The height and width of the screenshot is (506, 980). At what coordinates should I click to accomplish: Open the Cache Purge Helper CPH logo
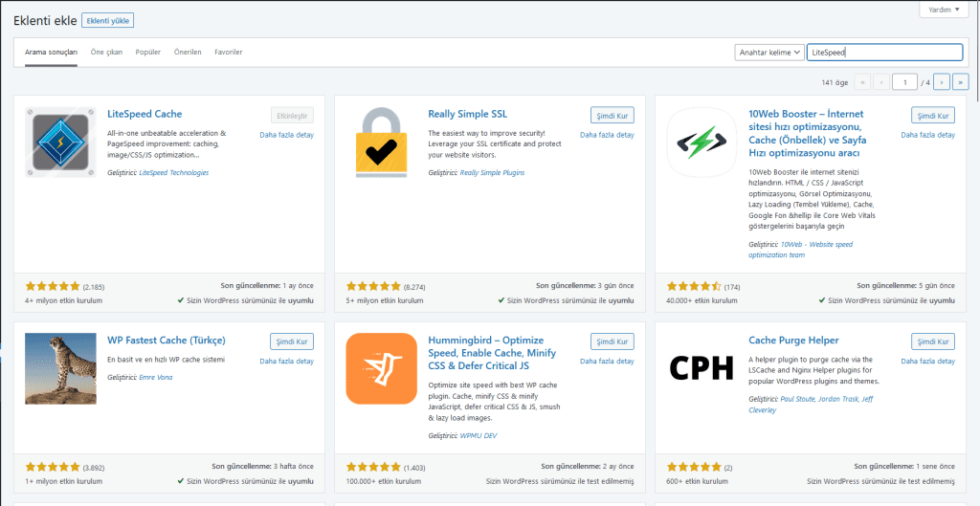click(x=702, y=368)
